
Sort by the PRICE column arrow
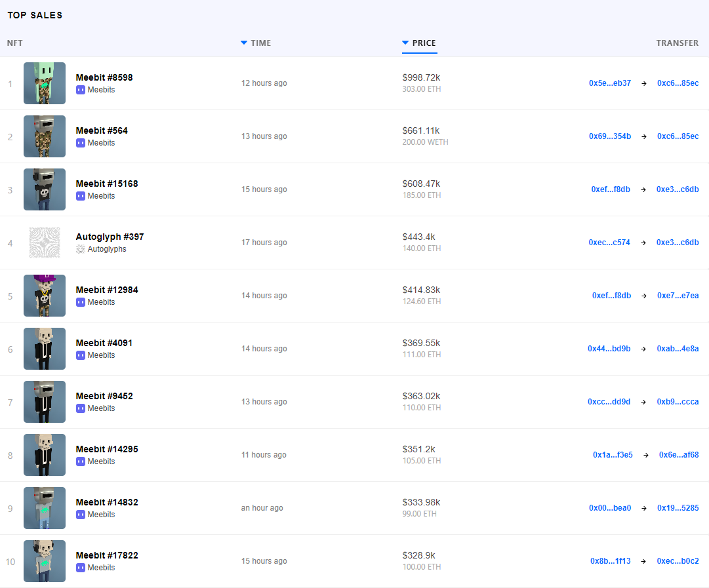pyautogui.click(x=405, y=43)
